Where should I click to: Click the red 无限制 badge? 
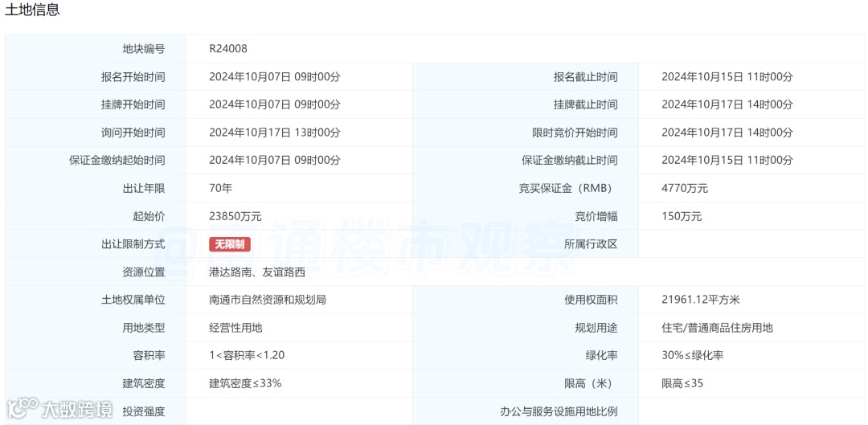pyautogui.click(x=230, y=243)
